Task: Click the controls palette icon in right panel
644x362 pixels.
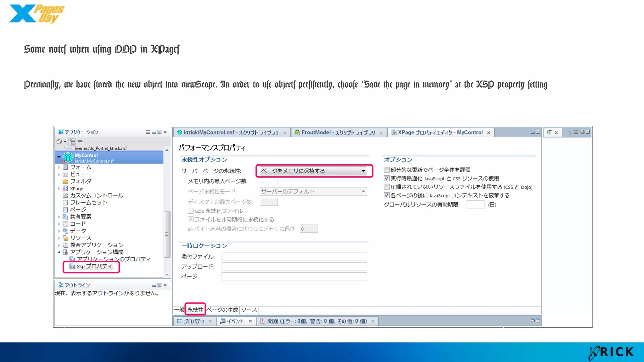Action: click(x=549, y=132)
